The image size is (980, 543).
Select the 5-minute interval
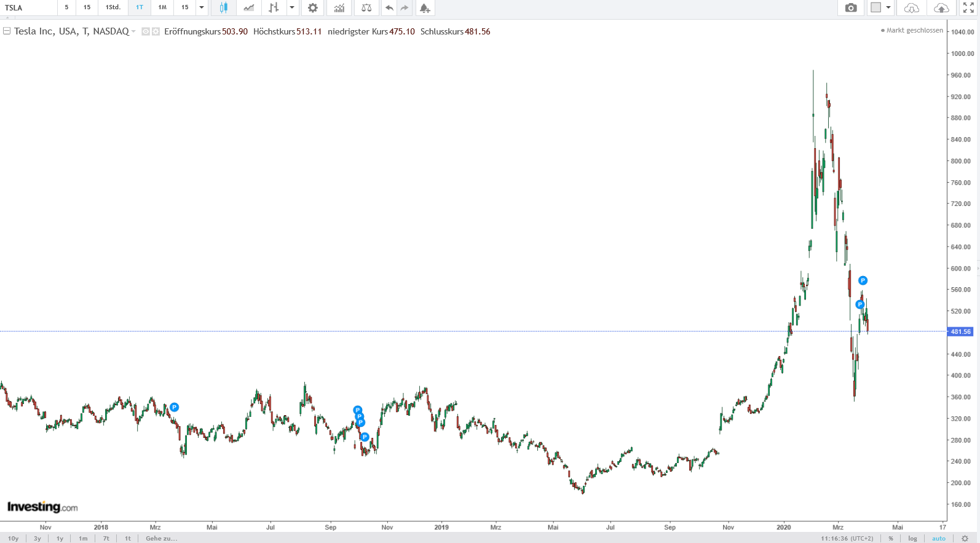pyautogui.click(x=66, y=7)
